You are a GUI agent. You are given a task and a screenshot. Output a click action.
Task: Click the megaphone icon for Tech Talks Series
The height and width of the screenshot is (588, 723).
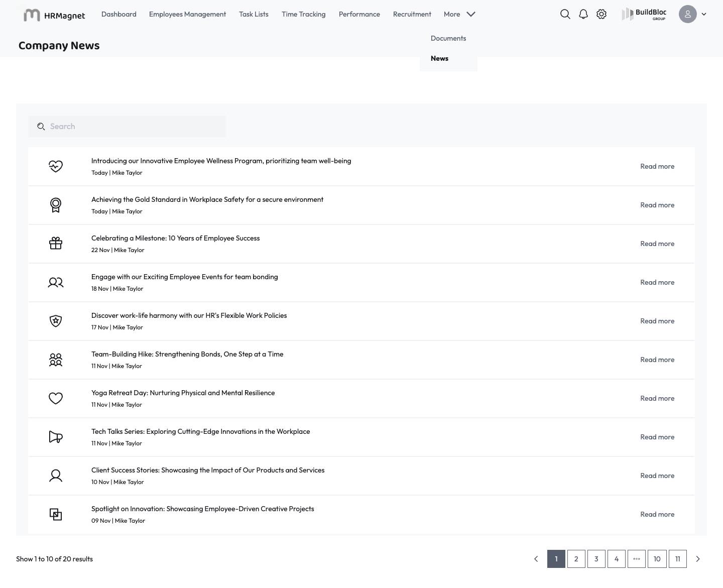pos(56,437)
